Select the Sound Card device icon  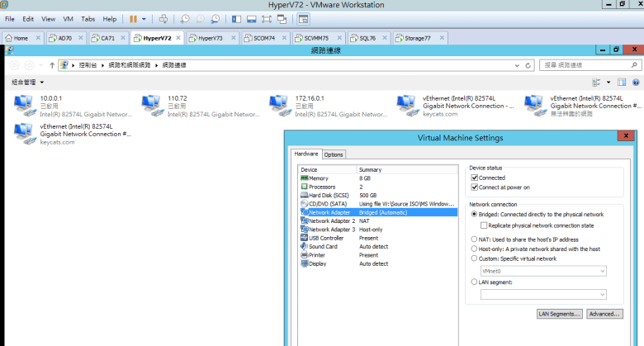pos(303,246)
